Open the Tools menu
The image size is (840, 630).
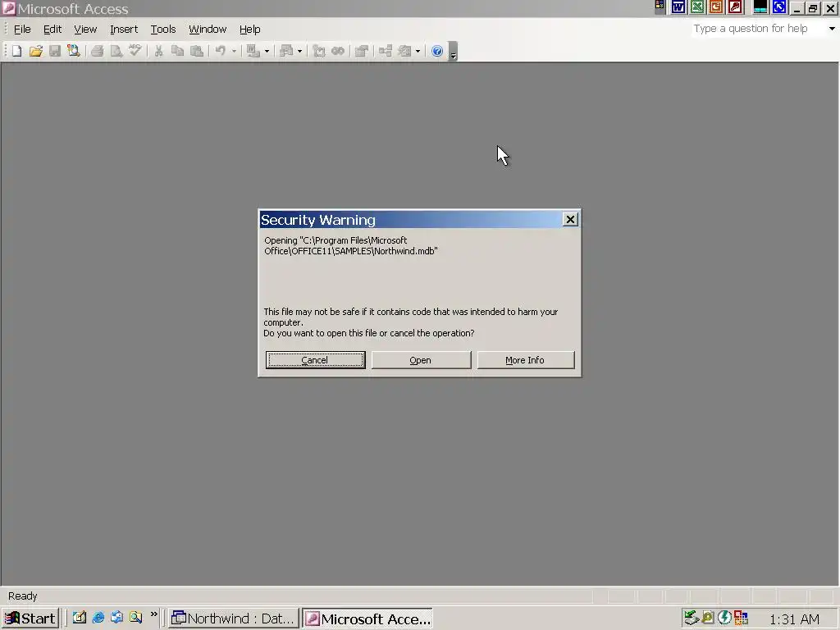(163, 30)
